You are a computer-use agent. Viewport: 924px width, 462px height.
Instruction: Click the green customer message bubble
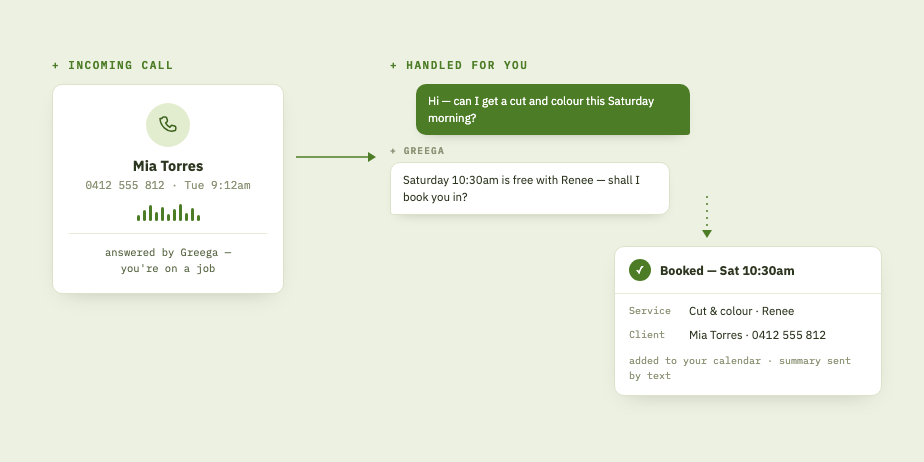(553, 110)
